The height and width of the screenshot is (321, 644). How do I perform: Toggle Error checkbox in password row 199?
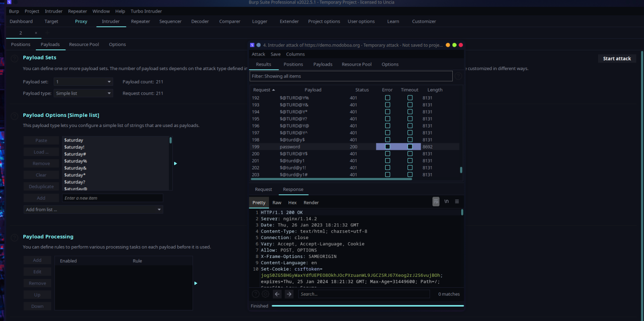click(x=387, y=147)
